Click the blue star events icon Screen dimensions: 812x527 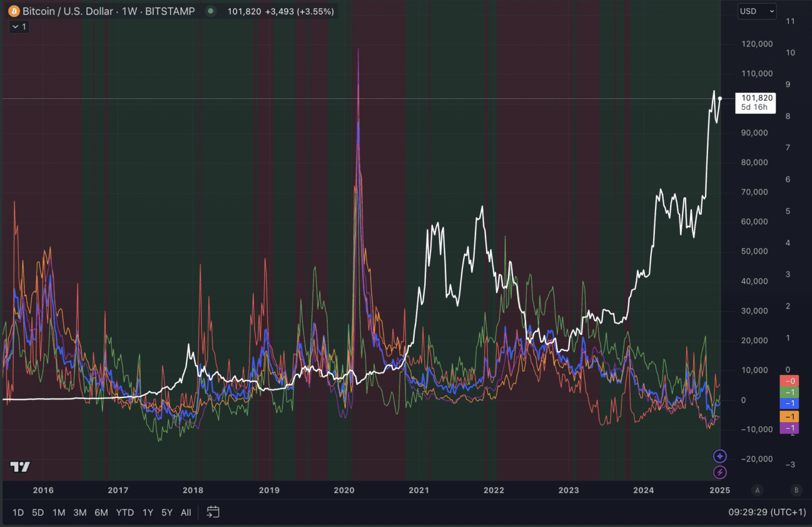[x=720, y=456]
